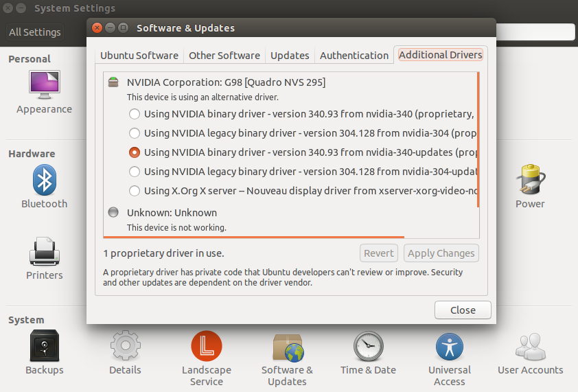The image size is (578, 392).
Task: Open User Accounts icon
Action: click(531, 347)
